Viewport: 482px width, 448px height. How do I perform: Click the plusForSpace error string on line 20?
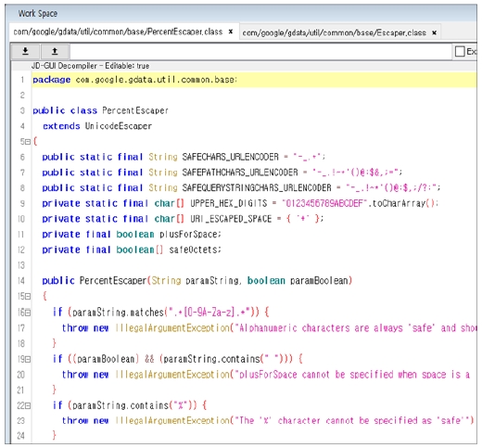(x=352, y=375)
